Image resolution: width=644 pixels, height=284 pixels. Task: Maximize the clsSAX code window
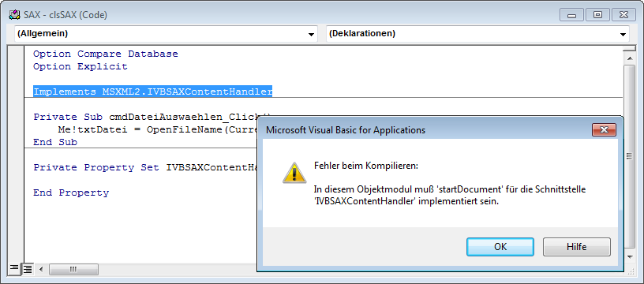coord(597,15)
